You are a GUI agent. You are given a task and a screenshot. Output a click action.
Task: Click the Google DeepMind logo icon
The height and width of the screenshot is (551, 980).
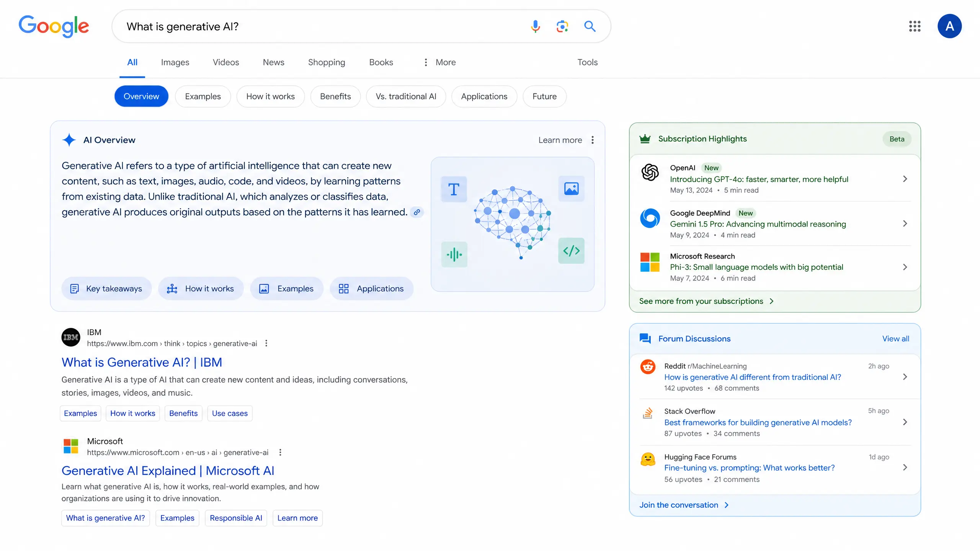pos(650,218)
